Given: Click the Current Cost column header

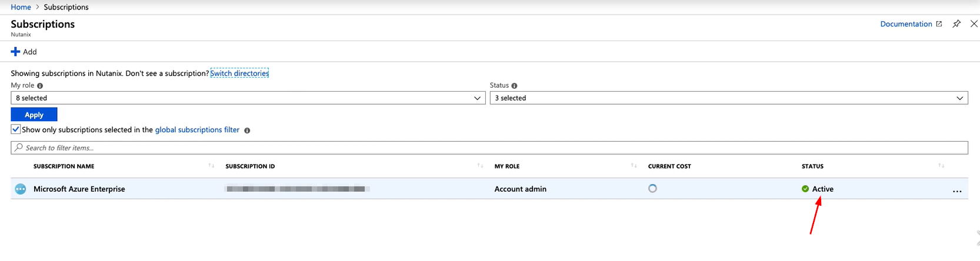Looking at the screenshot, I should (x=669, y=166).
